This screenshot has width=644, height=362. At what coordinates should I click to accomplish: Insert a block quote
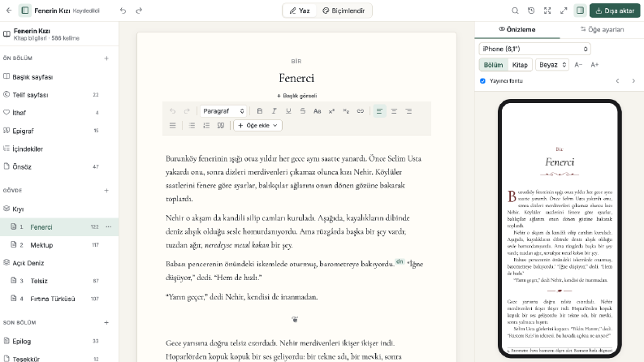221,126
